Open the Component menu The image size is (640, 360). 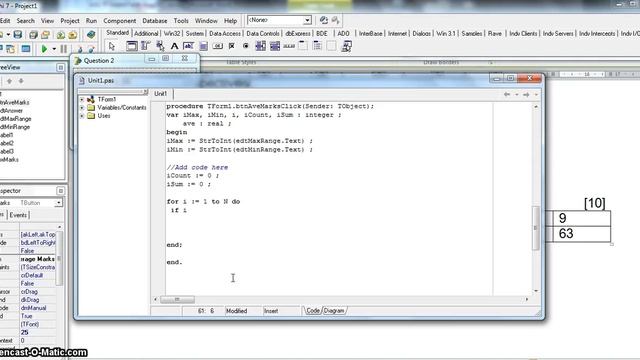120,20
